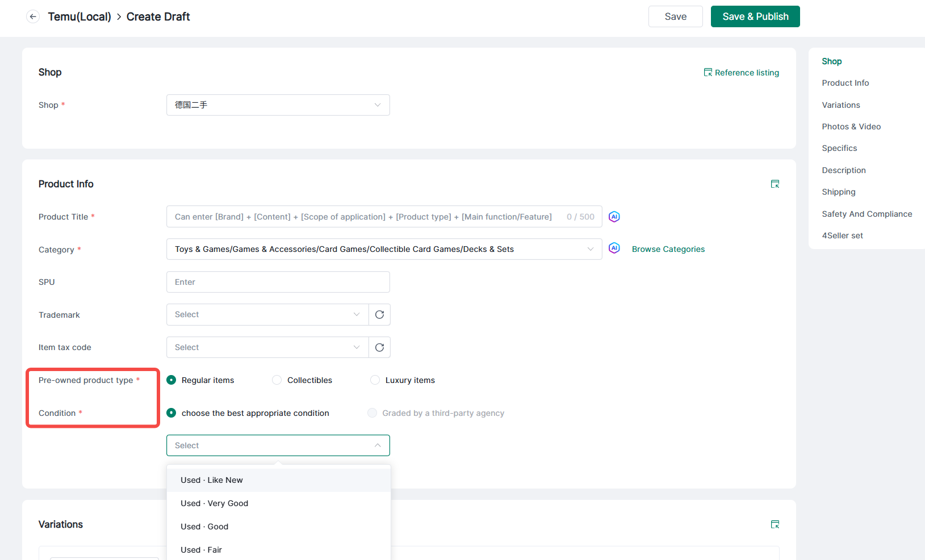Choose the Regular items radio button
The height and width of the screenshot is (560, 925).
click(171, 380)
